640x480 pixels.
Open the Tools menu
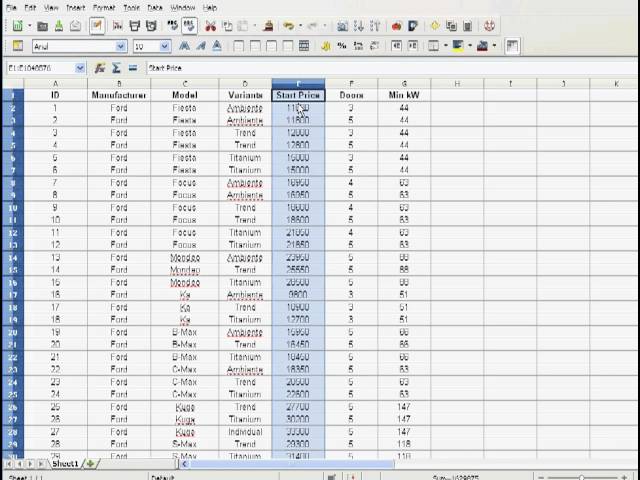coord(131,8)
